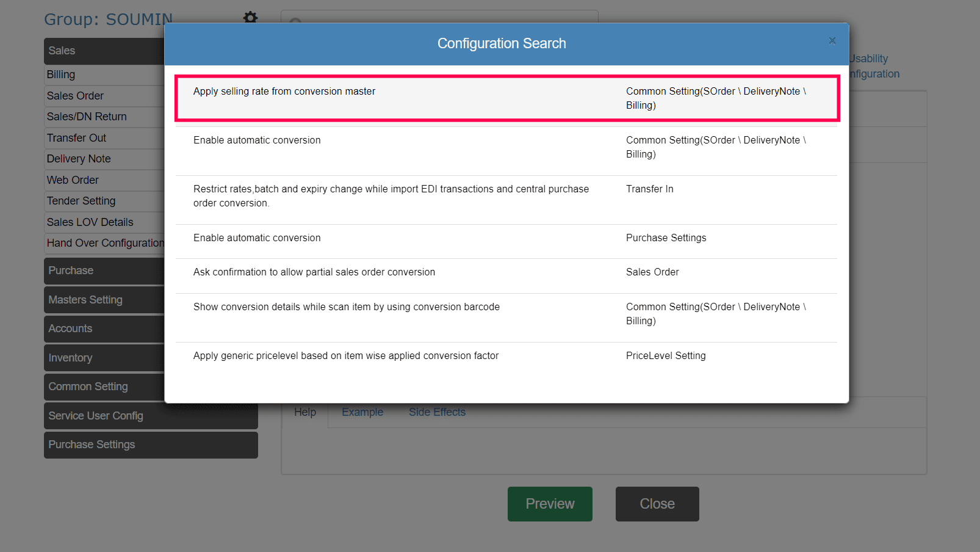Image resolution: width=980 pixels, height=552 pixels.
Task: Open Delivery Note settings in sidebar
Action: coord(79,159)
